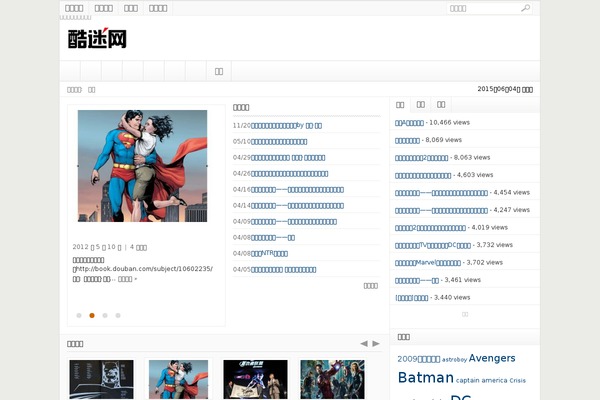Open the news article dated 04/09
This screenshot has height=400, width=600.
[294, 222]
